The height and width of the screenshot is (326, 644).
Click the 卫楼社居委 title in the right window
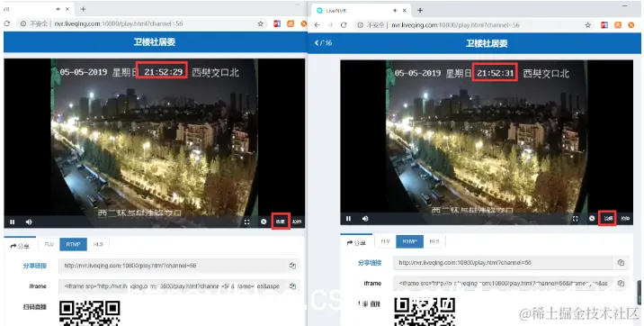[487, 43]
